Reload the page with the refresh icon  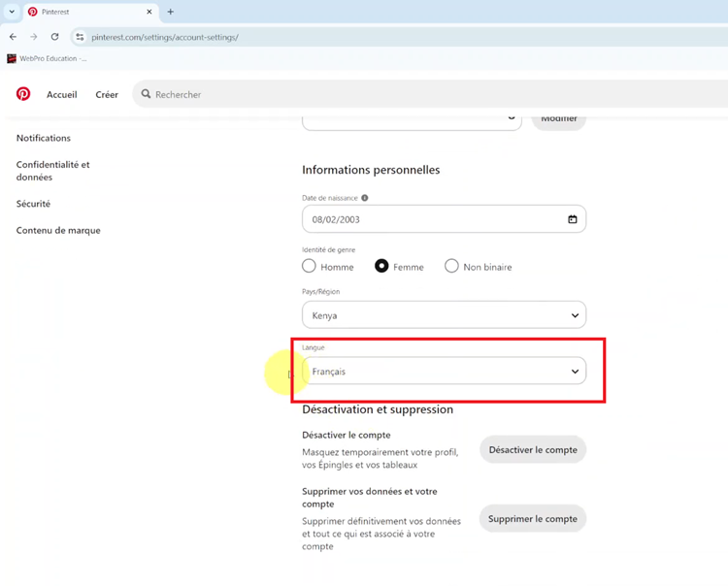click(54, 37)
